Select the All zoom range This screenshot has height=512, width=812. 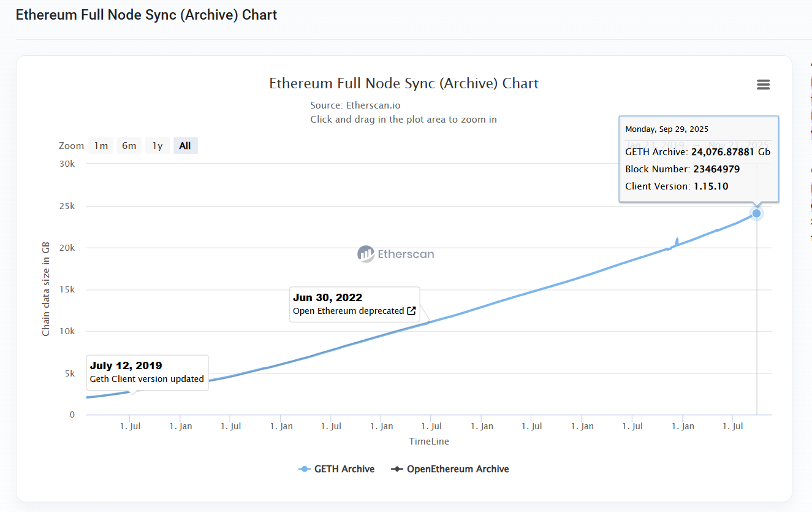(x=185, y=146)
